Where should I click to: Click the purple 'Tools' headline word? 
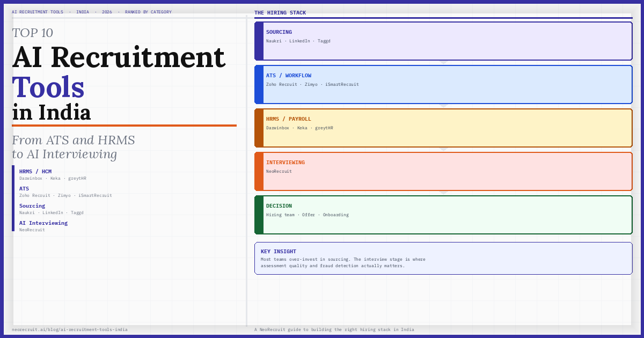(48, 87)
